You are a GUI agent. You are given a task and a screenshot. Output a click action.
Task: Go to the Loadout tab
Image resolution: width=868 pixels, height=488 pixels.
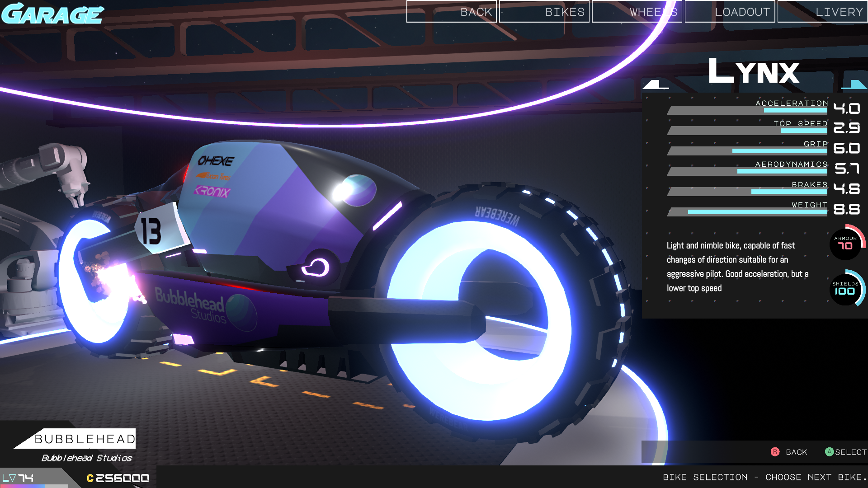tap(730, 12)
